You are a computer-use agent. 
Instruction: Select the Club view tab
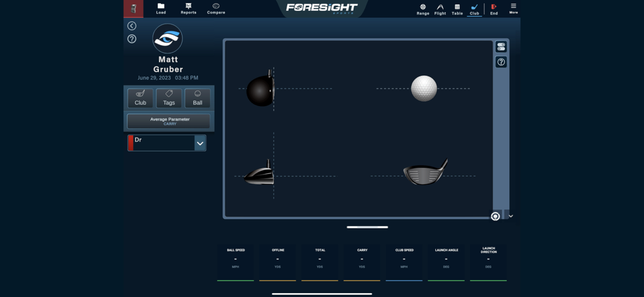474,9
